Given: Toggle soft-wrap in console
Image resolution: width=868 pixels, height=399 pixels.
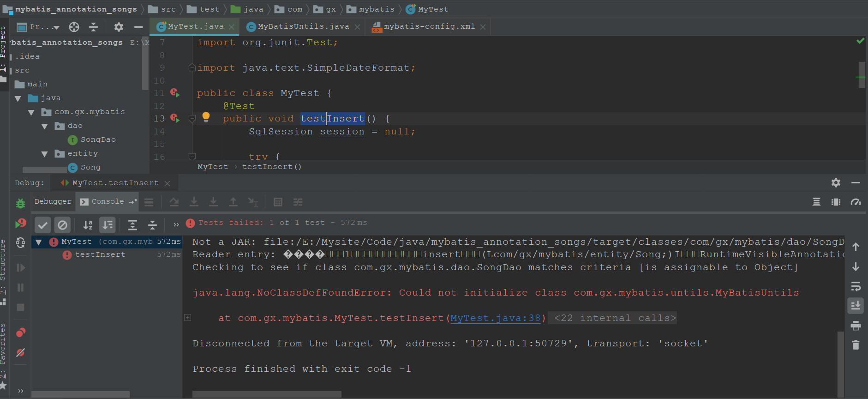Looking at the screenshot, I should [856, 286].
